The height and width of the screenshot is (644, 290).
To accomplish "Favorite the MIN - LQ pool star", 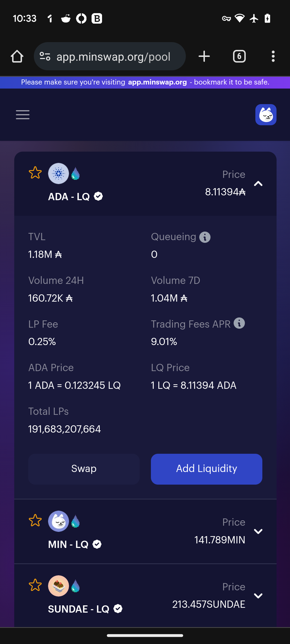I will coord(35,520).
